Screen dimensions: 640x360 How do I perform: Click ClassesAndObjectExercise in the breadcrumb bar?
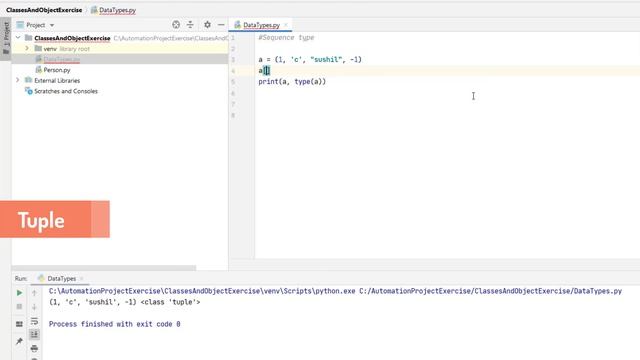click(44, 10)
